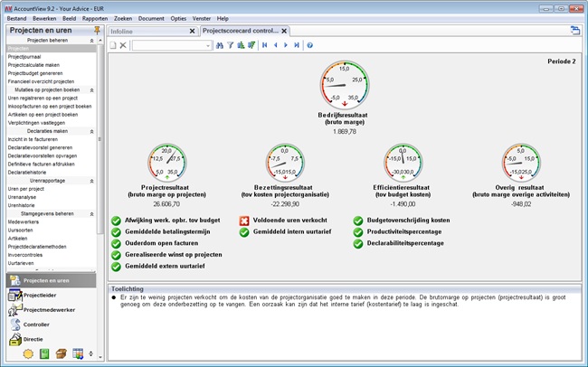Click Ouderdom open facturen indicator
Screen dimensions: 588x367
tap(162, 243)
